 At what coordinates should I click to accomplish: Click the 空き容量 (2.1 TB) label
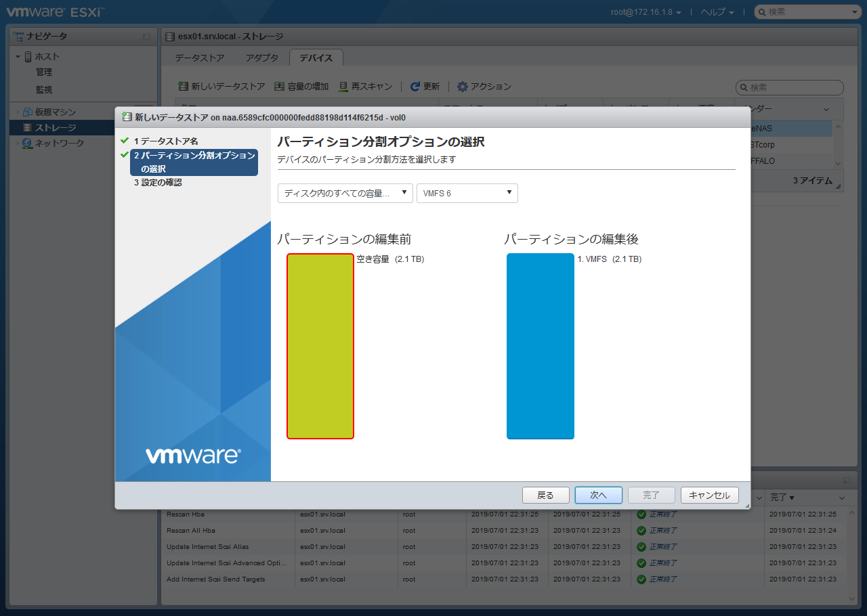pyautogui.click(x=390, y=259)
